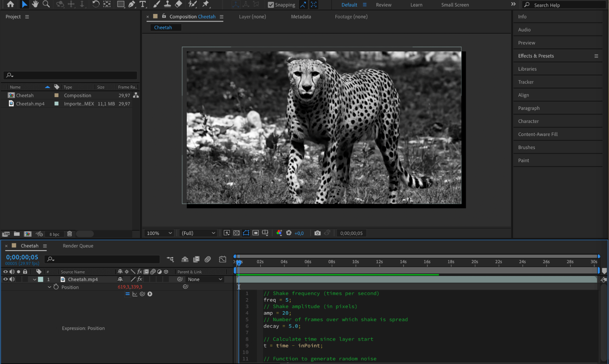Image resolution: width=609 pixels, height=364 pixels.
Task: Toggle the Snapping checkbox
Action: click(x=271, y=5)
